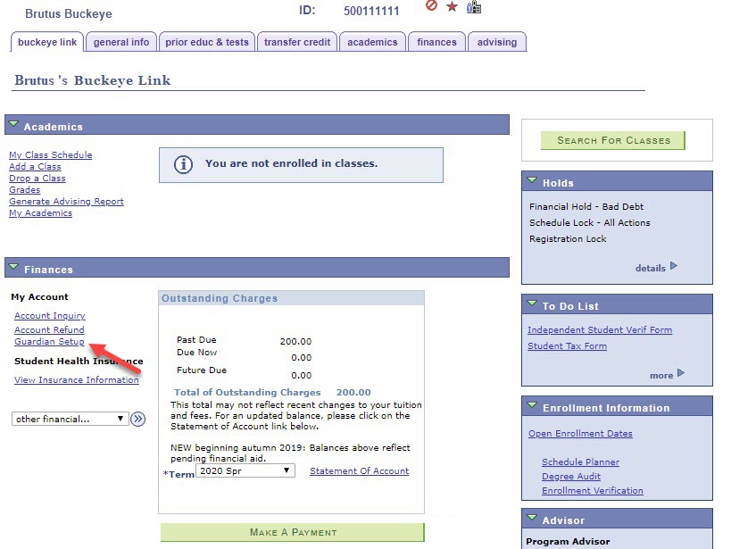
Task: Switch to the academics tab
Action: point(372,42)
